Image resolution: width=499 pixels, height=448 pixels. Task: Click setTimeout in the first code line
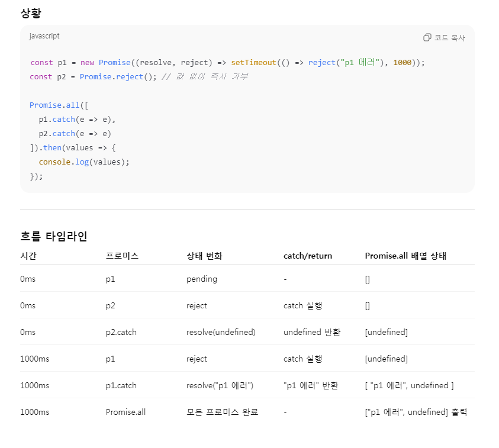[x=253, y=62]
